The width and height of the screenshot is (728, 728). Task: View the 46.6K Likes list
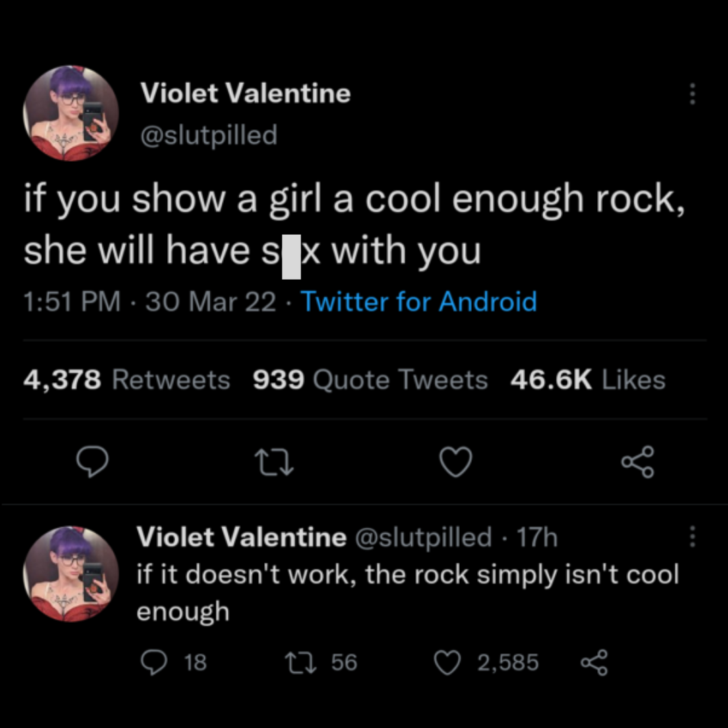[588, 380]
